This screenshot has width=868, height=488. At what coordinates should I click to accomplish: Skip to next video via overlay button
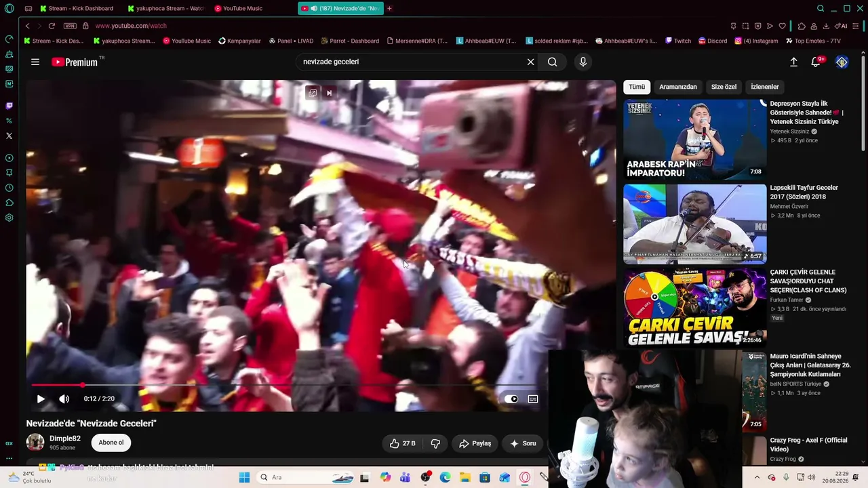point(329,93)
